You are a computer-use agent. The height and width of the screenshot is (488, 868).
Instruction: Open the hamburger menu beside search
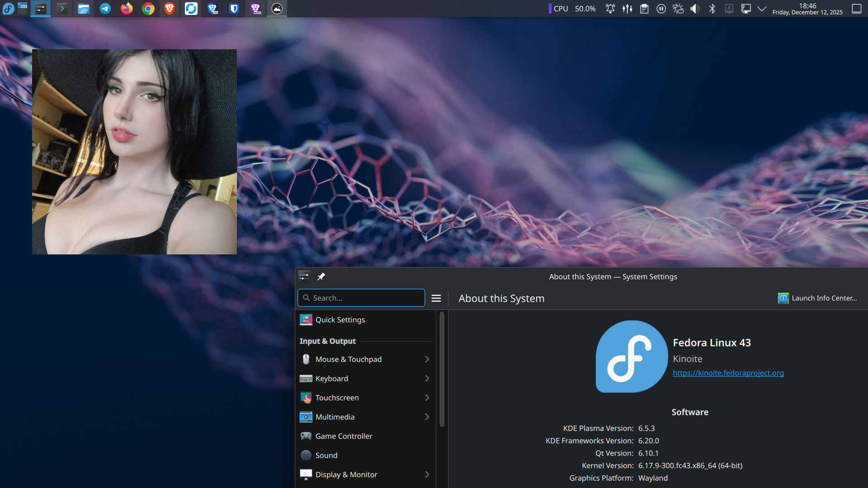click(x=436, y=298)
